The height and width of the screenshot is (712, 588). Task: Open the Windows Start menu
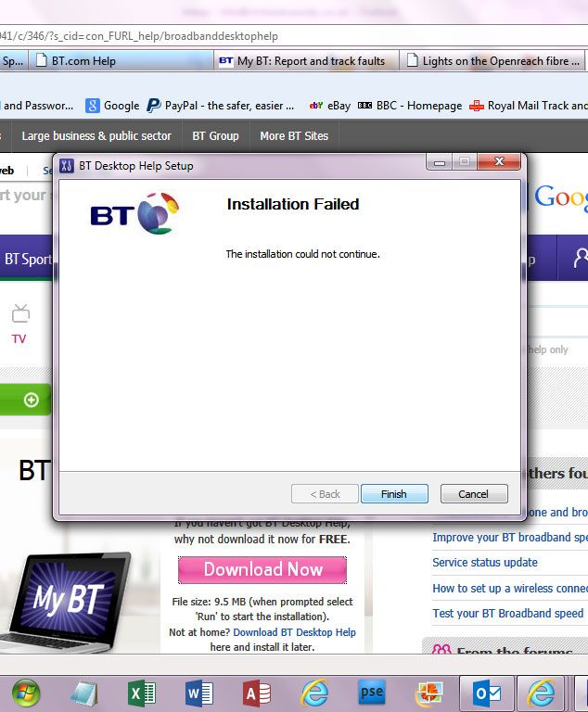pyautogui.click(x=26, y=693)
